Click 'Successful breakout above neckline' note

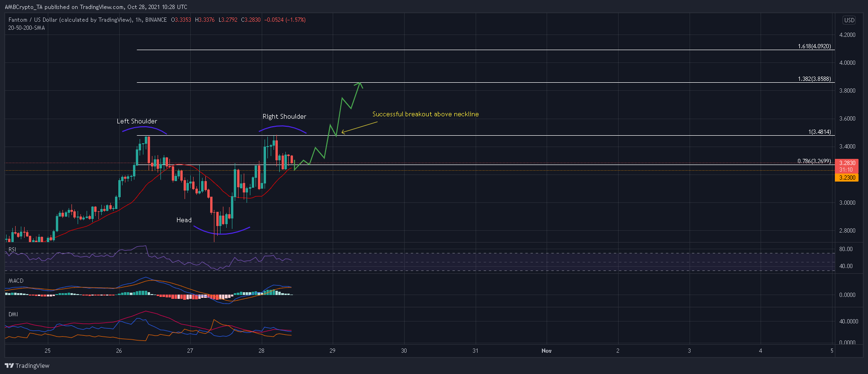click(425, 114)
